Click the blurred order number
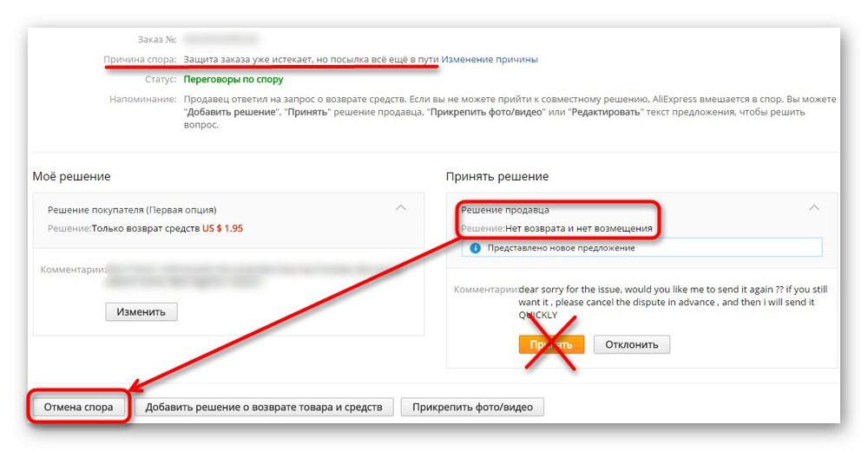Screen dimensions: 868x451 pos(220,39)
